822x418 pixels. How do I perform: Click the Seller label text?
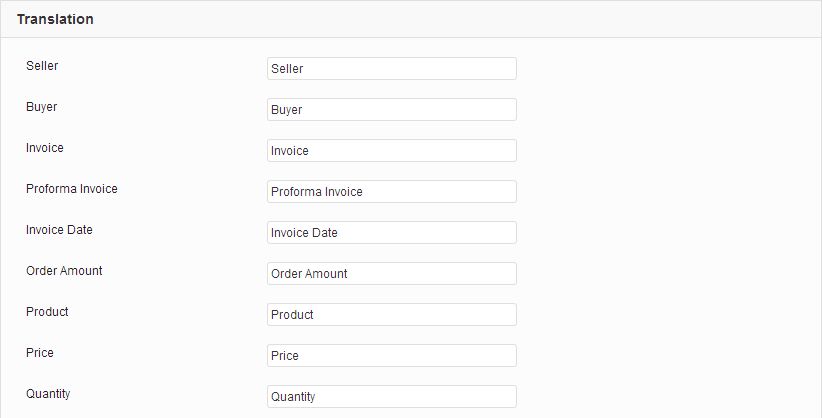click(x=42, y=66)
